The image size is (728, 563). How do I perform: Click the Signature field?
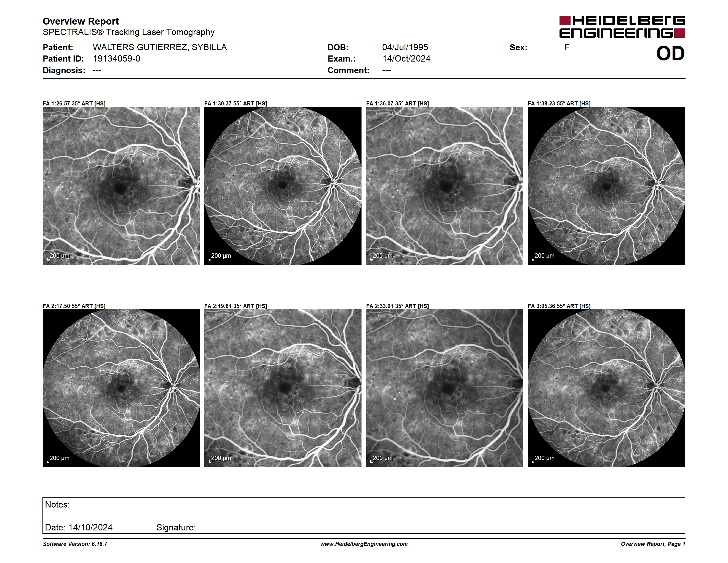point(176,527)
